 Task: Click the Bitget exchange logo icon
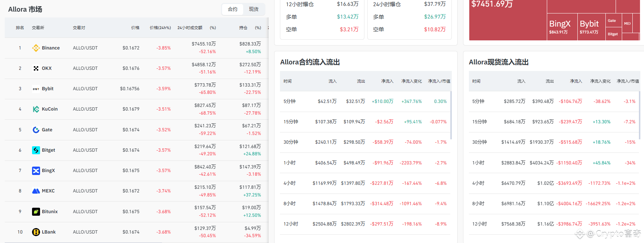[x=36, y=150]
